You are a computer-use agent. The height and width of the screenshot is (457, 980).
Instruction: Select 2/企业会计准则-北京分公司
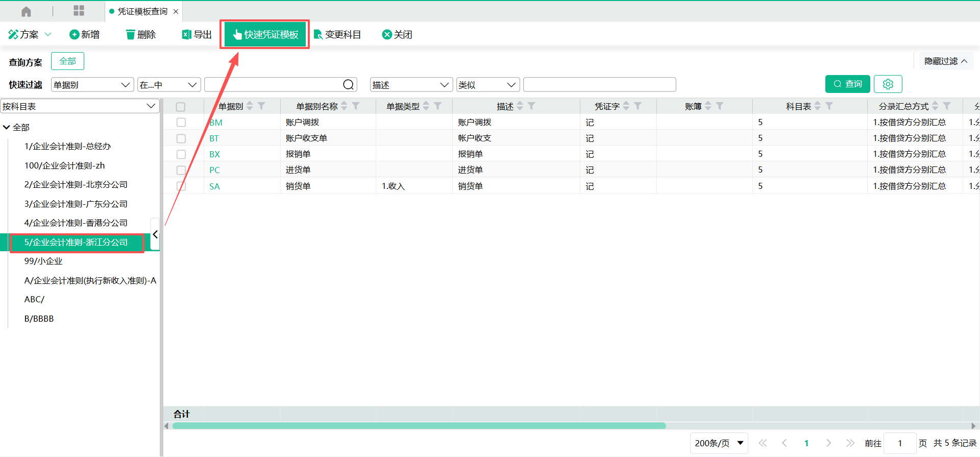pos(76,184)
